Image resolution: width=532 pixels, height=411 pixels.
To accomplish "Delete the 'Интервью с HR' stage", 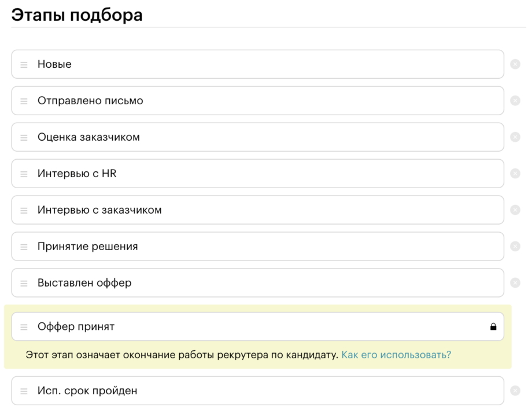I will tap(515, 174).
